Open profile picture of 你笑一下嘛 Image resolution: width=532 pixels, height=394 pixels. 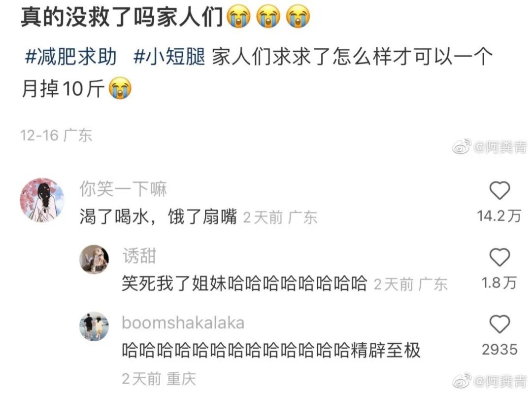pos(42,200)
